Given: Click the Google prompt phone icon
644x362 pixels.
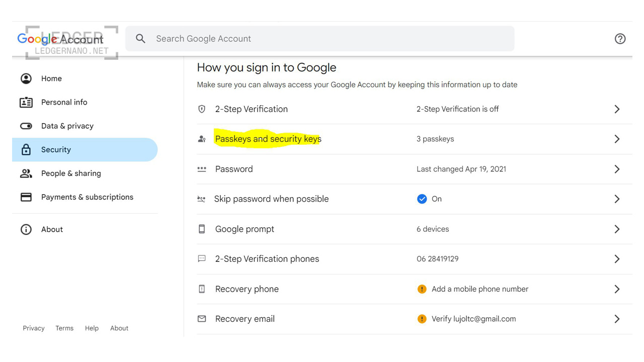Looking at the screenshot, I should pos(202,229).
